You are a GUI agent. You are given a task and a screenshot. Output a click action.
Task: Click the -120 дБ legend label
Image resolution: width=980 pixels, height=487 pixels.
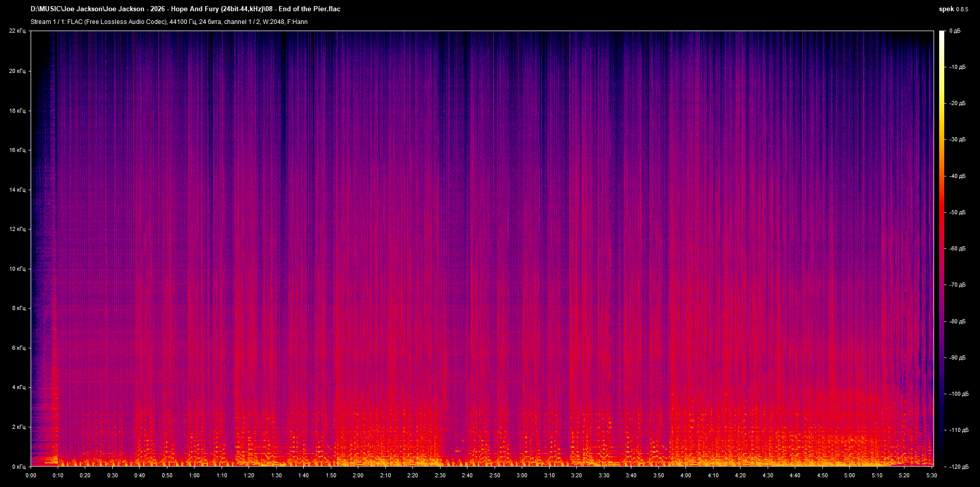(x=958, y=467)
